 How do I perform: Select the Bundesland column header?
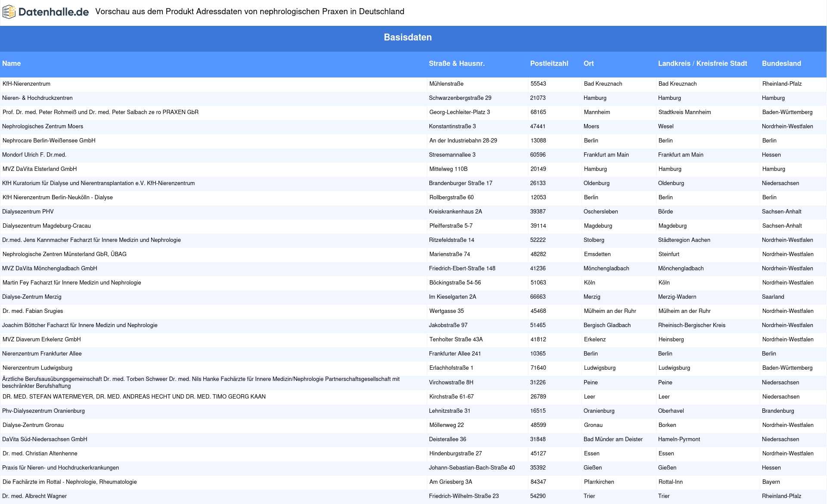click(781, 63)
